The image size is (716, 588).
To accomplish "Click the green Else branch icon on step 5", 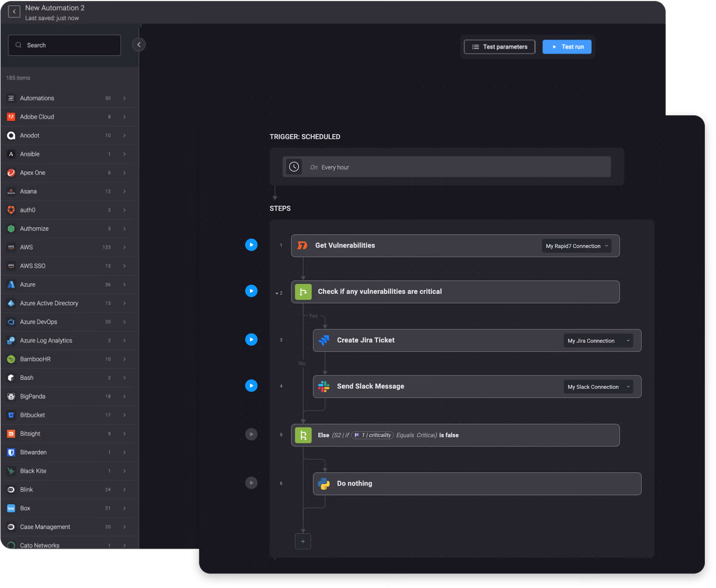I will 303,435.
